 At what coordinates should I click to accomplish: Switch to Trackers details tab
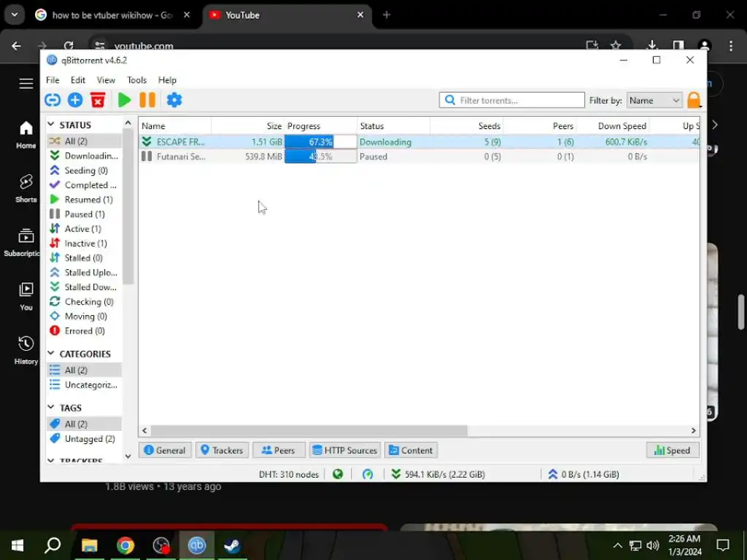point(222,451)
